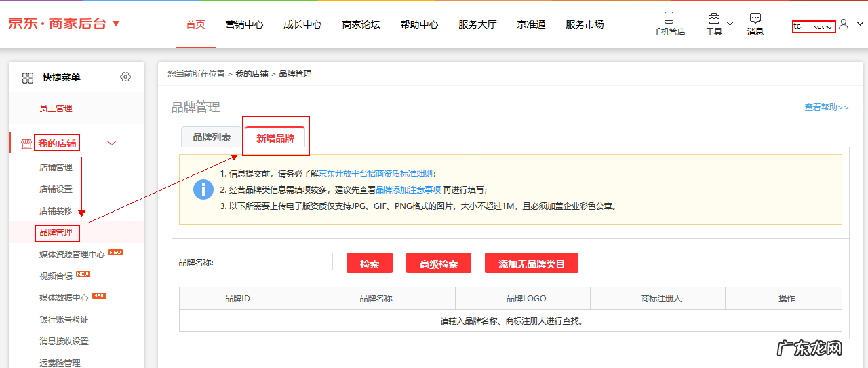The width and height of the screenshot is (868, 368).
Task: Open 服务市场 in top navigation
Action: [585, 24]
